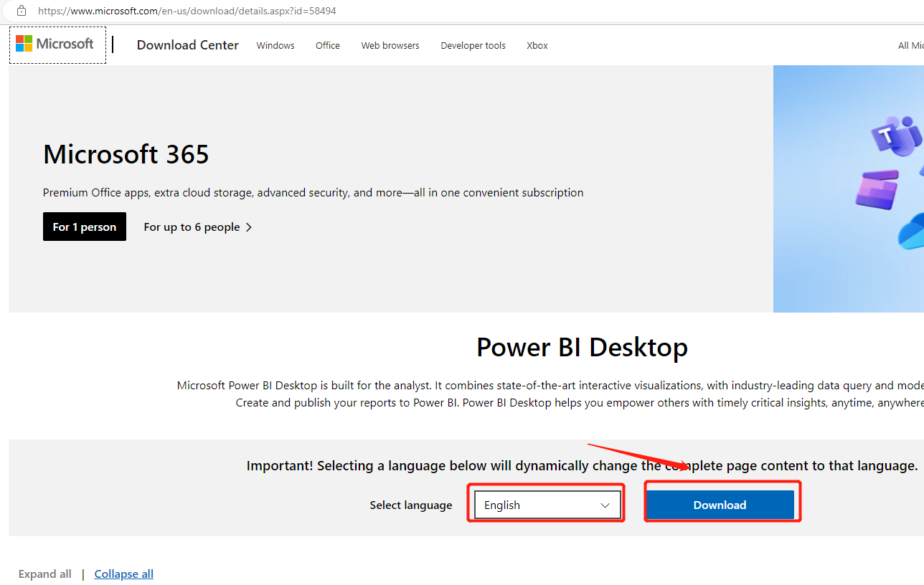Click the arrow next to For up to 6 people
924x585 pixels.
click(248, 227)
